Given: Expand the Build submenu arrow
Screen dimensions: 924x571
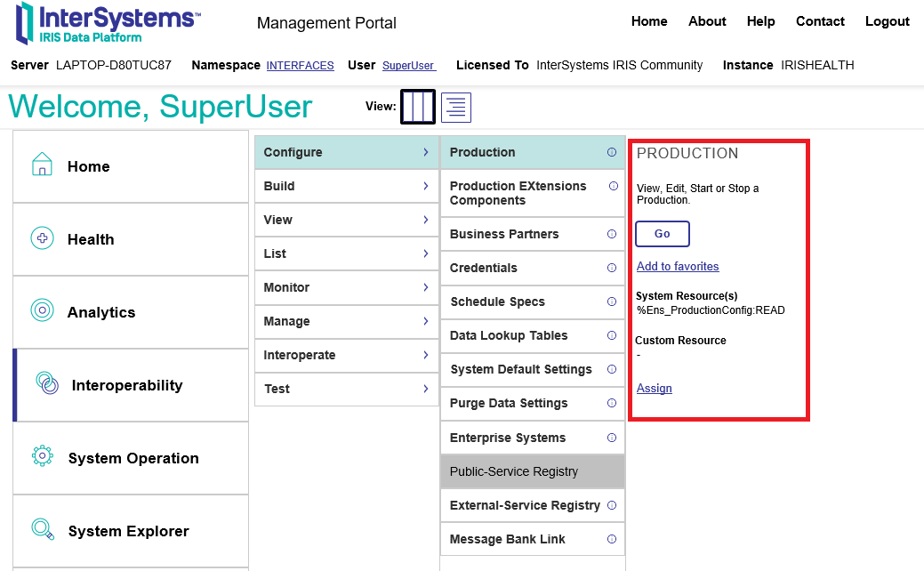Looking at the screenshot, I should tap(425, 186).
